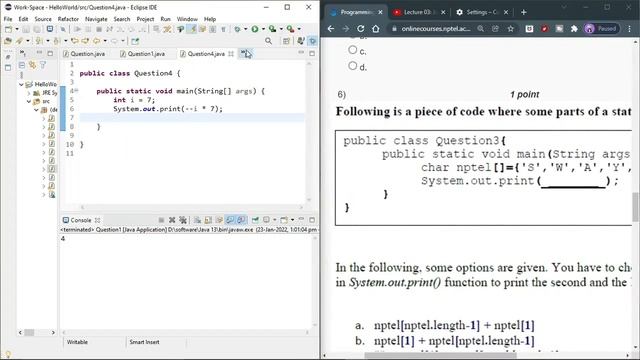Open the Run configurations dropdown arrow
The width and height of the screenshot is (640, 360).
pyautogui.click(x=263, y=29)
